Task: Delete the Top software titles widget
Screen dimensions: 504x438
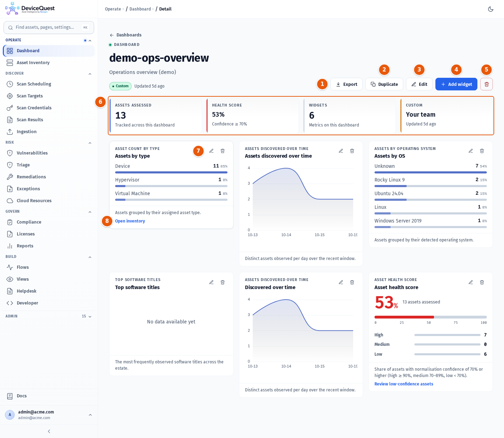Action: click(x=223, y=282)
